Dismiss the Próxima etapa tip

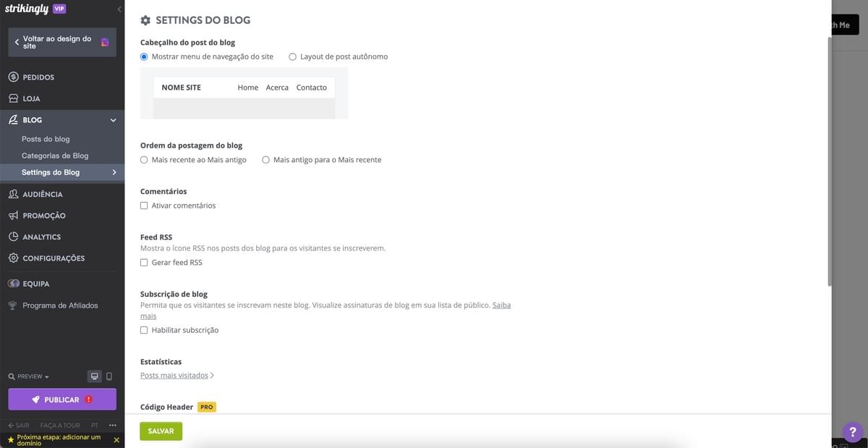pyautogui.click(x=116, y=439)
